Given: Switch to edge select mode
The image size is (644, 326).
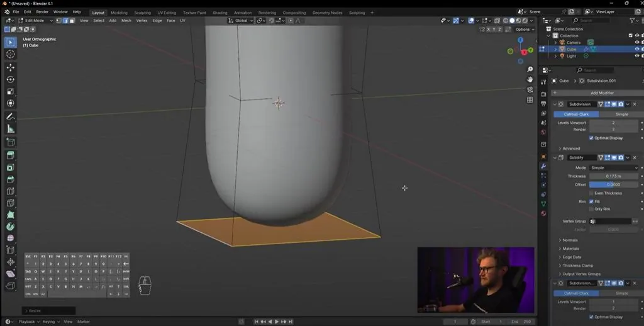Looking at the screenshot, I should [x=65, y=21].
